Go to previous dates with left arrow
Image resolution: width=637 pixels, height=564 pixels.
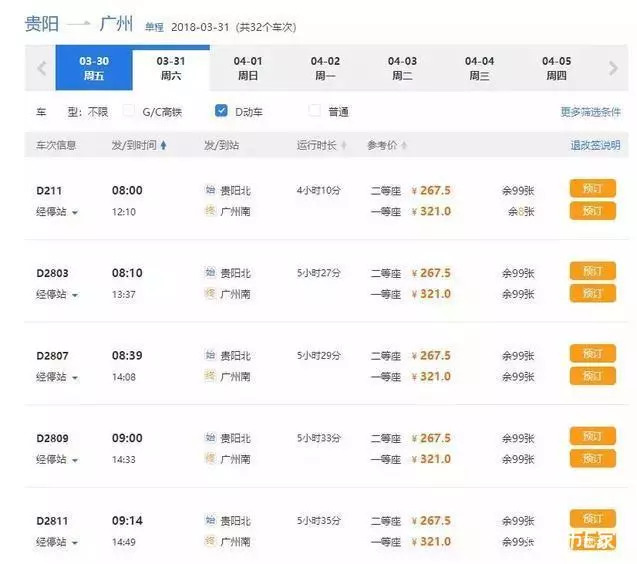click(41, 68)
